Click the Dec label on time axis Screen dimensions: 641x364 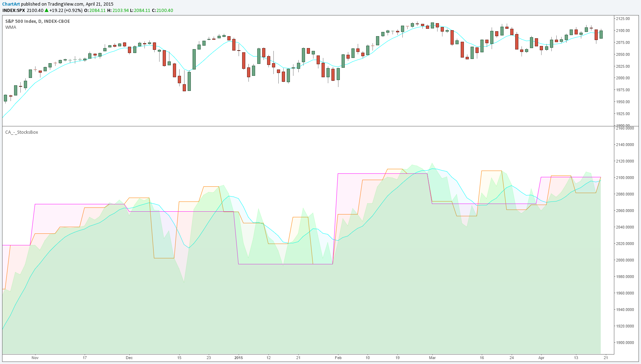coord(129,358)
